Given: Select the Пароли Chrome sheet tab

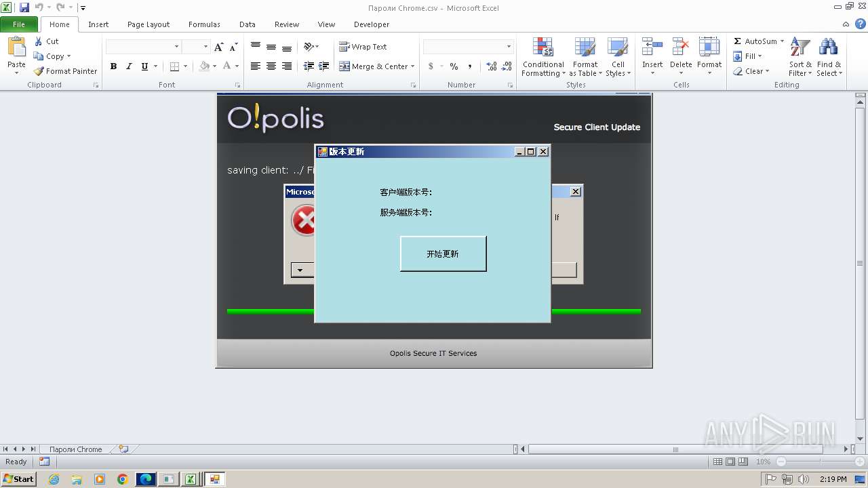Looking at the screenshot, I should pos(75,449).
